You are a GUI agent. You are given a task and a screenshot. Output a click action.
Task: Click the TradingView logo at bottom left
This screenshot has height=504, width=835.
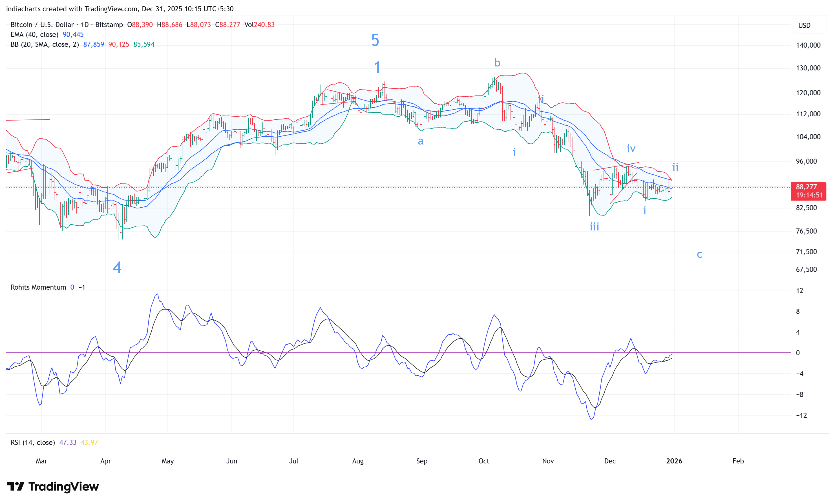click(x=52, y=486)
